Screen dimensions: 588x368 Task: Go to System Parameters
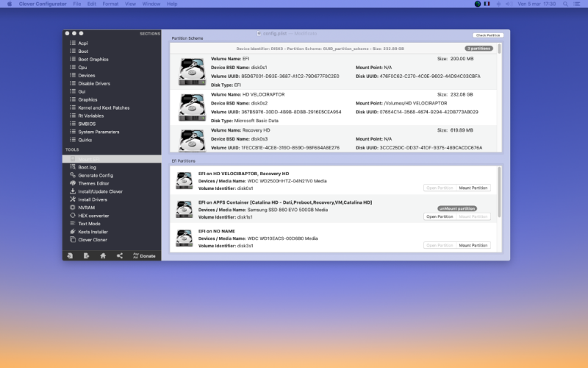98,132
